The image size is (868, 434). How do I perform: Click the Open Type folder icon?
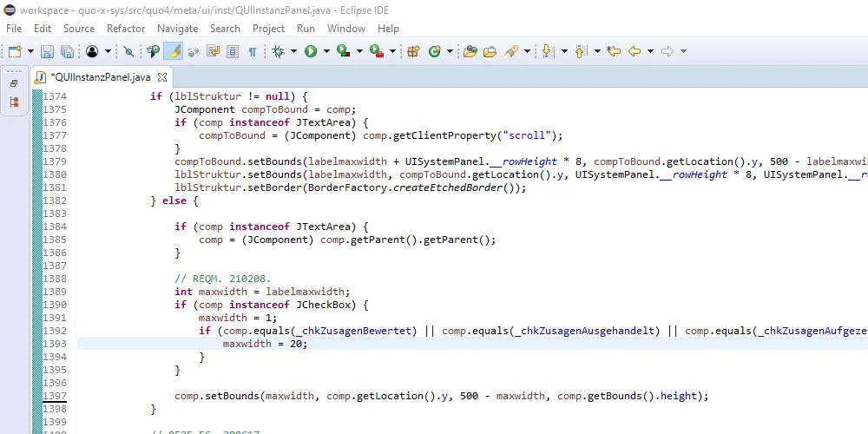(470, 51)
